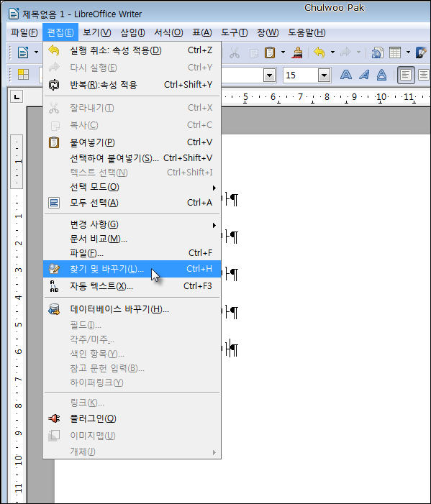Click the Cut scissors toolbar icon

point(235,52)
